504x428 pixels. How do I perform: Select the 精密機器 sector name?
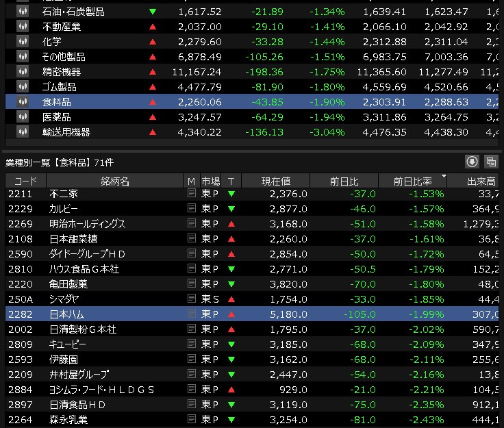coord(62,72)
